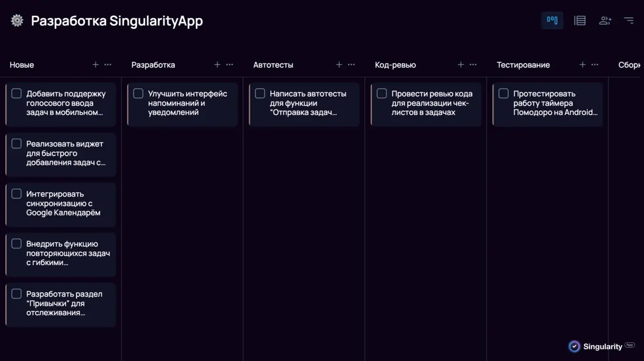
Task: Add task to Код-ревью column
Action: click(461, 65)
